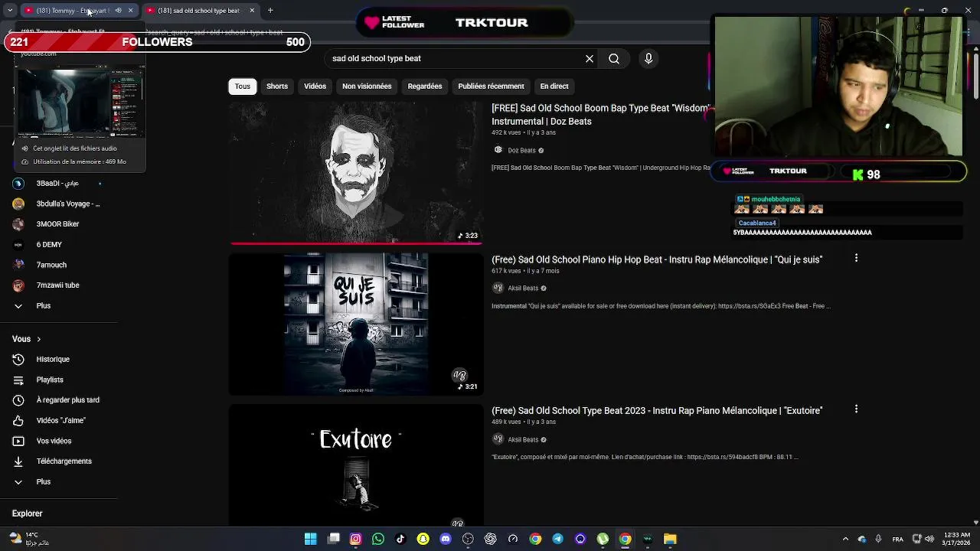Viewport: 980px width, 551px height.
Task: Select the En direct filter chip
Action: (x=554, y=86)
